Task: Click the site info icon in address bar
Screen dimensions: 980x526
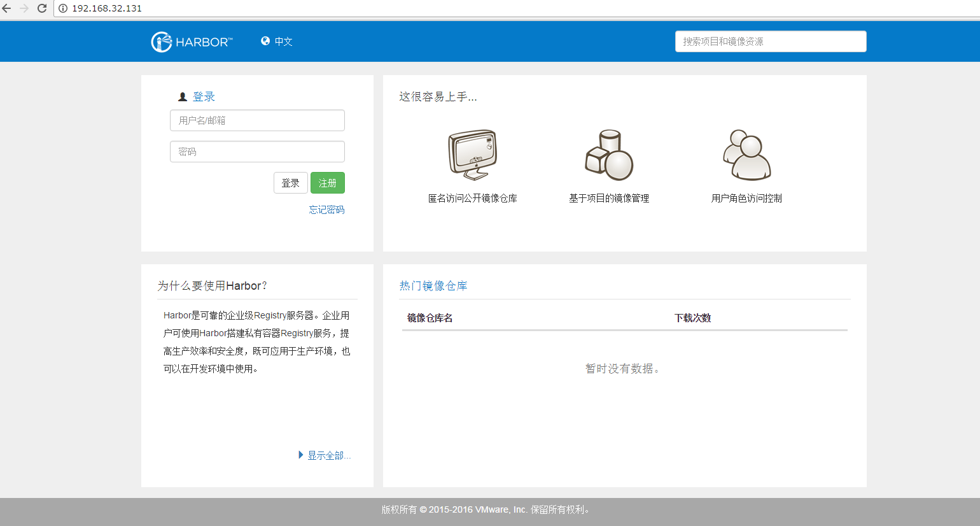Action: coord(63,8)
